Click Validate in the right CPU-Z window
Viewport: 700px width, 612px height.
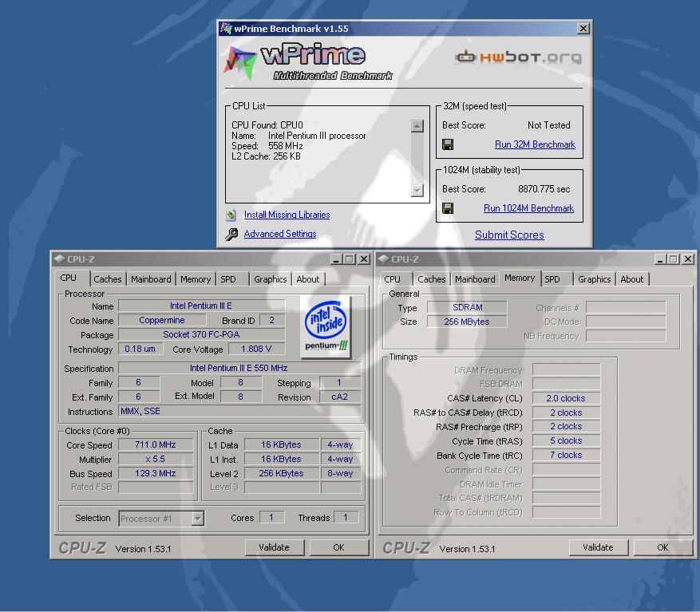599,547
